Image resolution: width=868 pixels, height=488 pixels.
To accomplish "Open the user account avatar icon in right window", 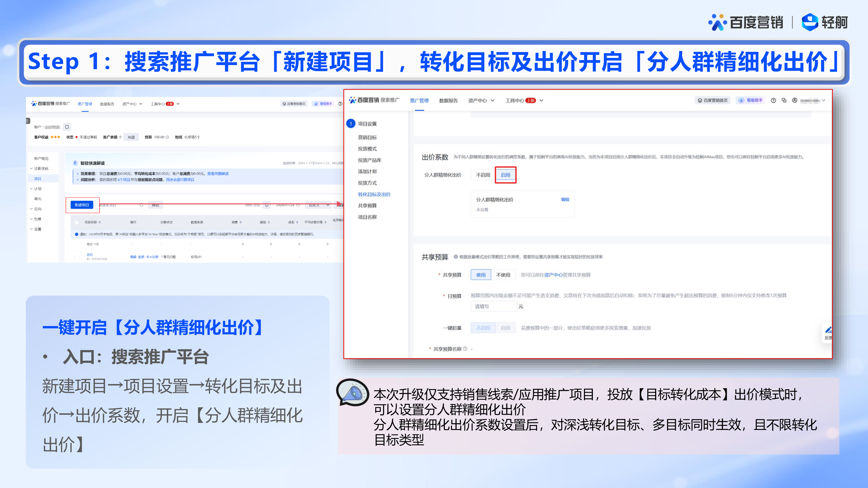I will (794, 100).
